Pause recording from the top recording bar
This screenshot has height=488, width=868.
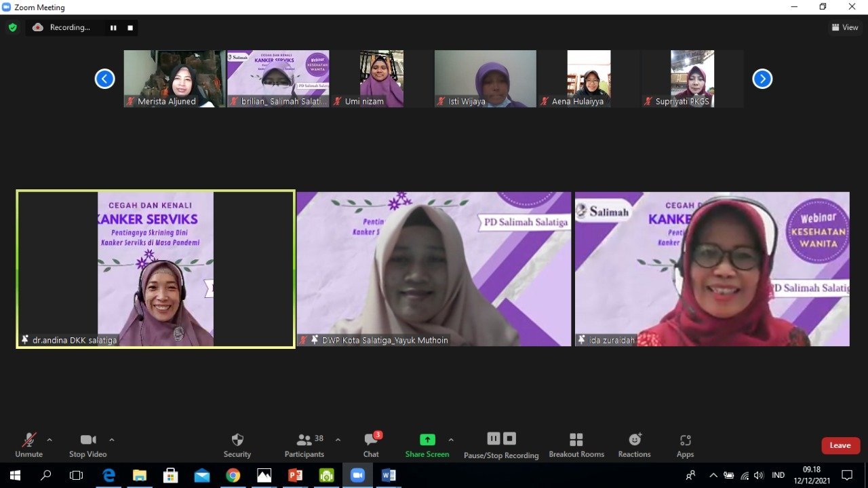point(113,28)
